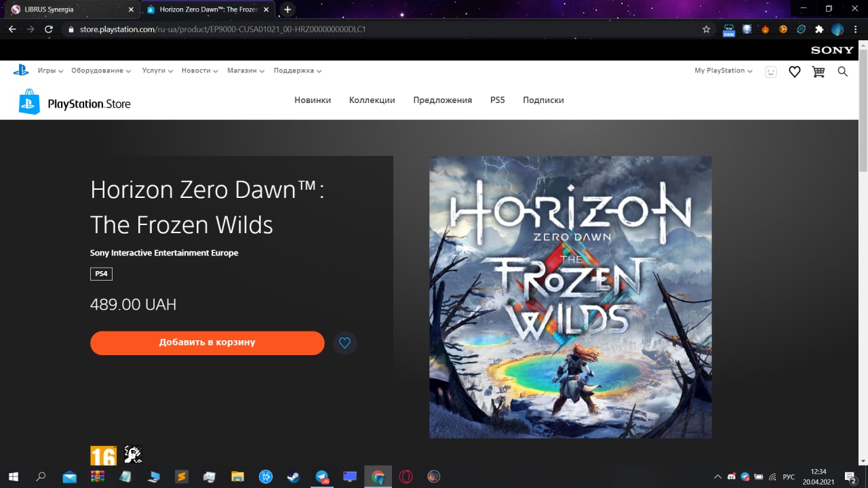The width and height of the screenshot is (868, 488).
Task: Expand the Магазин dropdown menu
Action: pyautogui.click(x=245, y=70)
